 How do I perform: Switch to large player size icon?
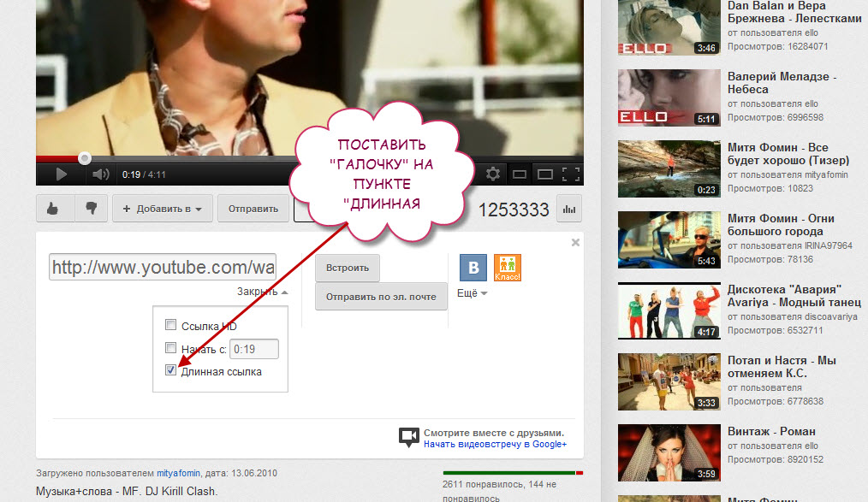545,174
